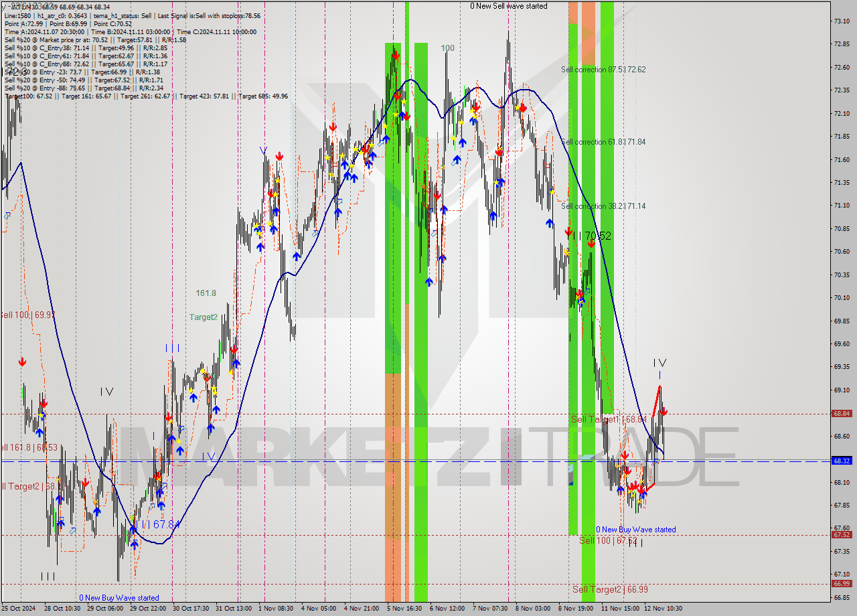The height and width of the screenshot is (616, 857).
Task: Click the 69.10 price scale value
Action: click(842, 390)
